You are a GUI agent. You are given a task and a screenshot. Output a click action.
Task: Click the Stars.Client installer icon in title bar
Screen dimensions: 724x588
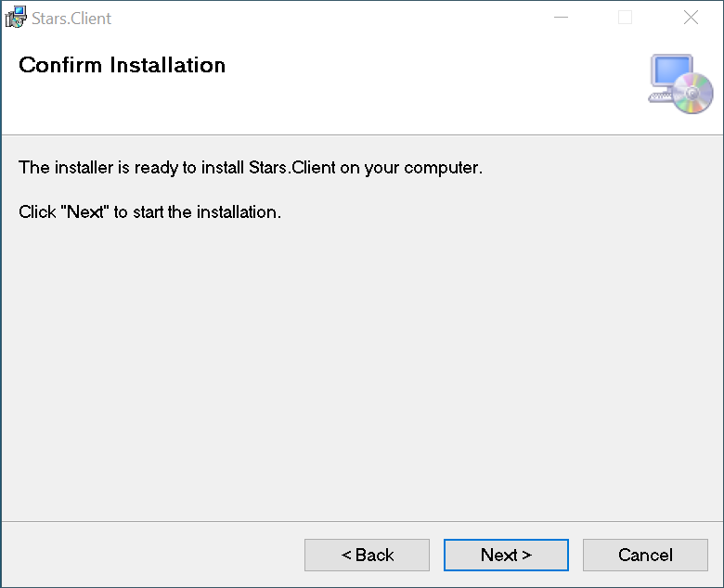coord(16,18)
